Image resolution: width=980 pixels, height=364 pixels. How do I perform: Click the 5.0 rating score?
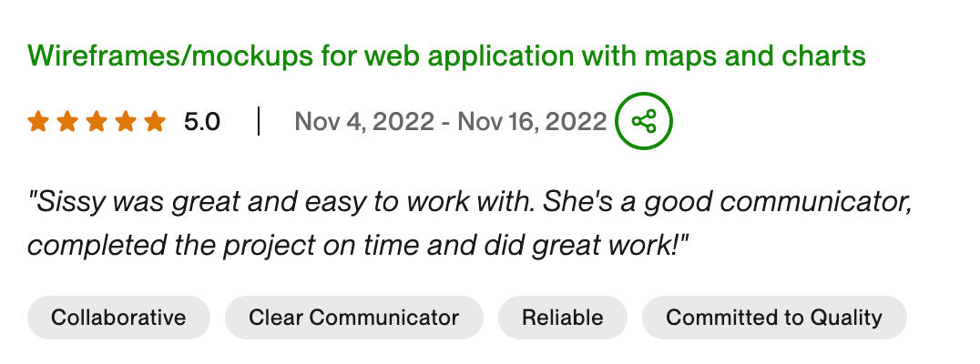pyautogui.click(x=202, y=121)
